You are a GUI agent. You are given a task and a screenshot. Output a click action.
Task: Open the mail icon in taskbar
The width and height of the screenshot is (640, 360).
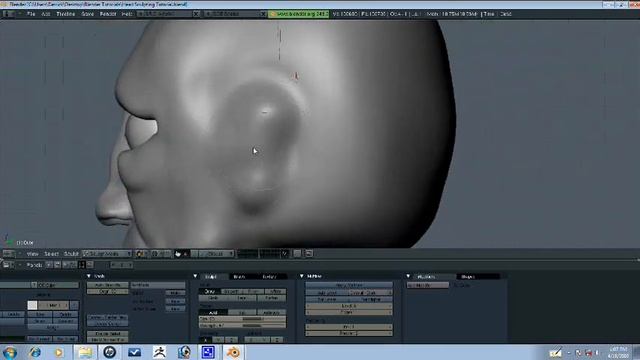[134, 352]
